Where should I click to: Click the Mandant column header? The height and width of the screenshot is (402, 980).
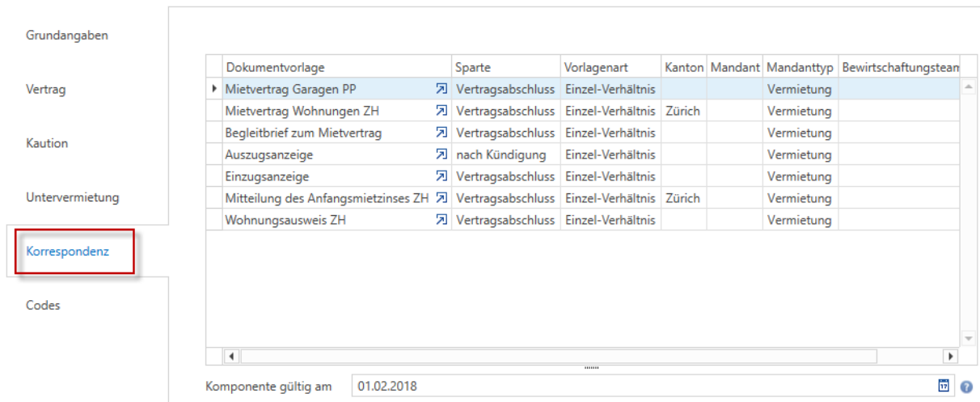(x=735, y=67)
